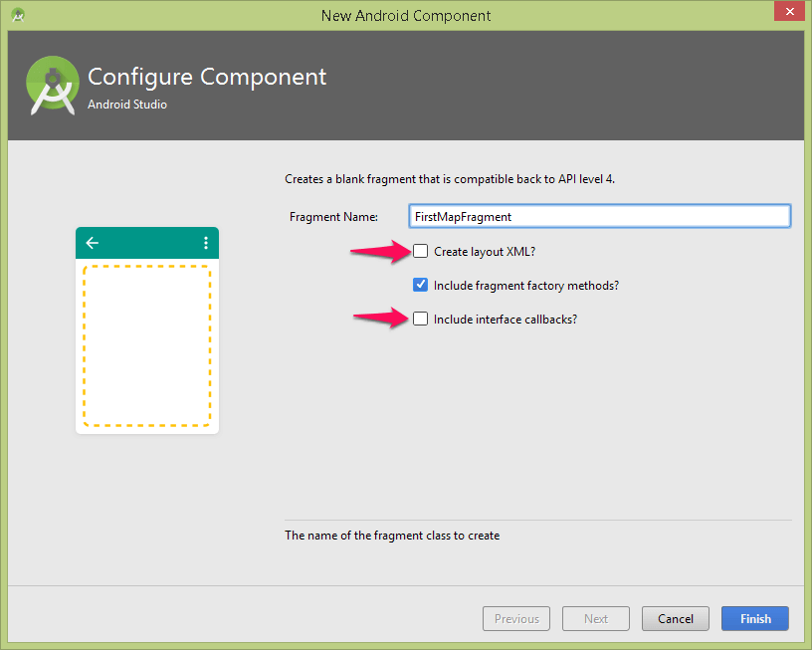Click the teal app bar in preview
Image resolution: width=812 pixels, height=650 pixels.
pos(147,243)
